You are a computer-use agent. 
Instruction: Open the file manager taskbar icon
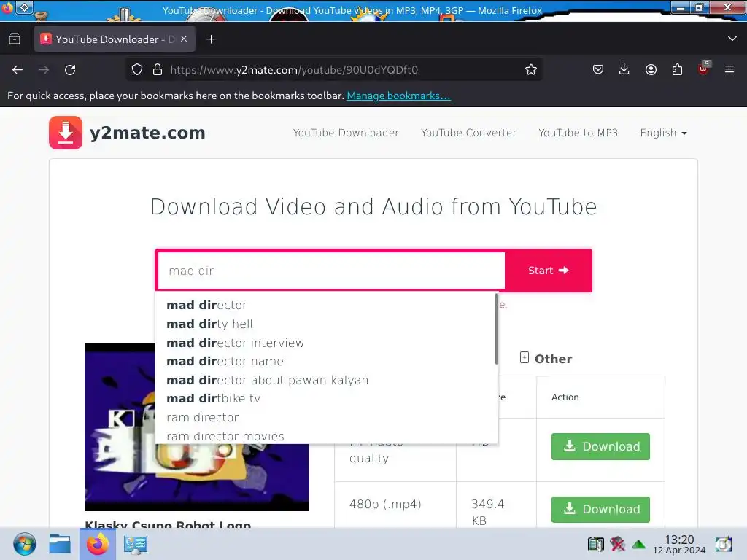pyautogui.click(x=60, y=544)
